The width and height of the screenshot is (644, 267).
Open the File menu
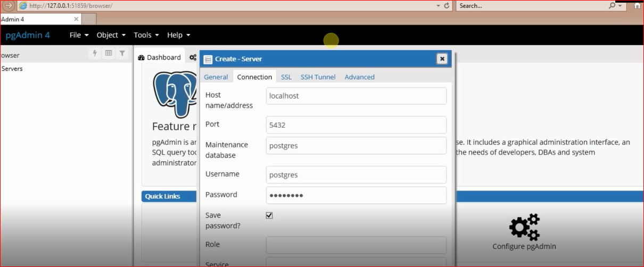point(79,35)
